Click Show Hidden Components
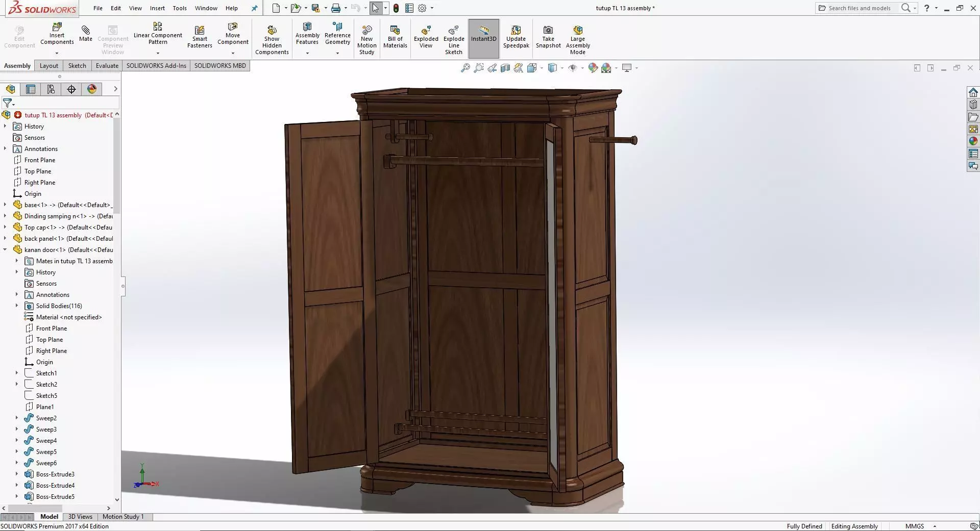Image resolution: width=980 pixels, height=531 pixels. pyautogui.click(x=272, y=40)
